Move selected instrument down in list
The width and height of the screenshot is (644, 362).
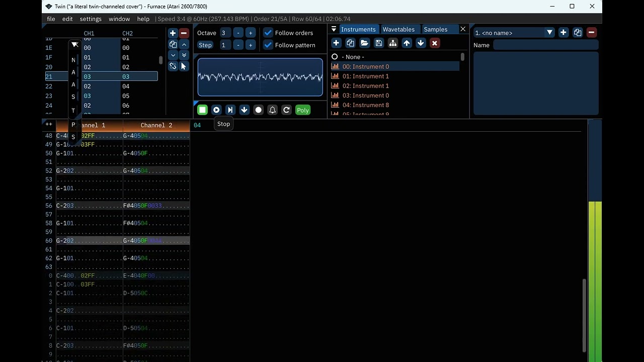(421, 43)
